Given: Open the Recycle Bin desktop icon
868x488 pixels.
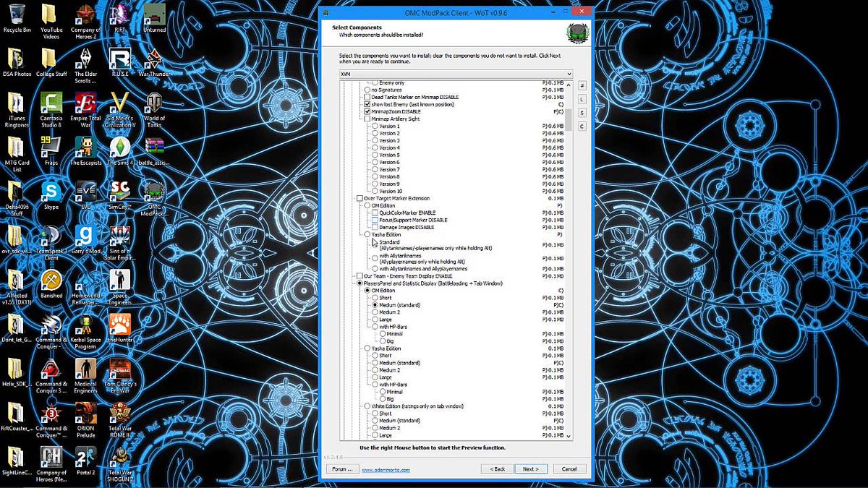Looking at the screenshot, I should tap(17, 18).
